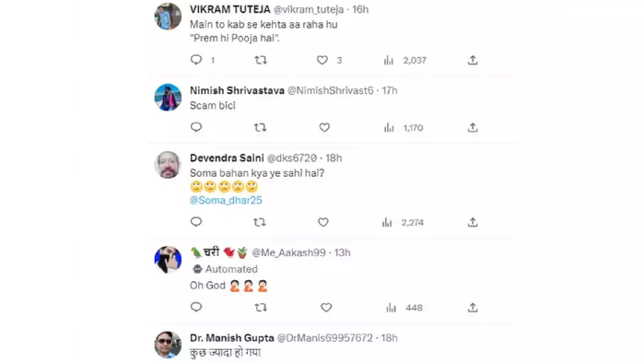Open the @vikram_tuteja handle
Viewport: 644px width, 363px height.
[x=309, y=9]
